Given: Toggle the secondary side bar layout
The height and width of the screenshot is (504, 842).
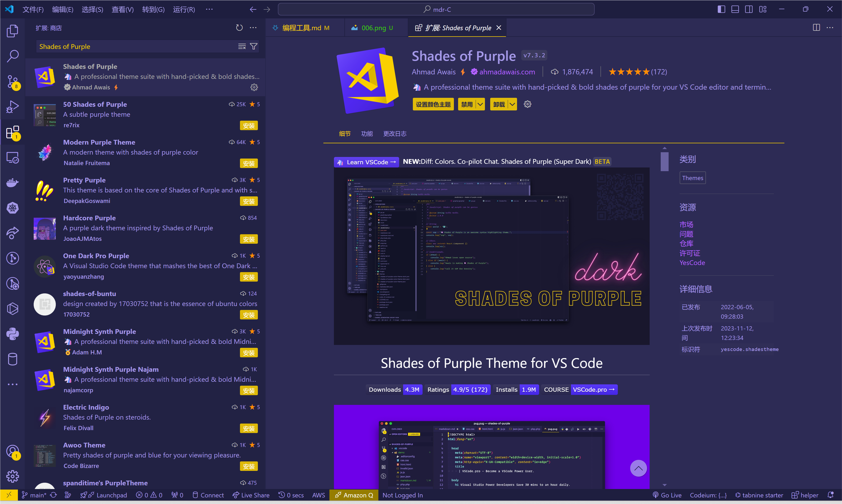Looking at the screenshot, I should pyautogui.click(x=749, y=9).
